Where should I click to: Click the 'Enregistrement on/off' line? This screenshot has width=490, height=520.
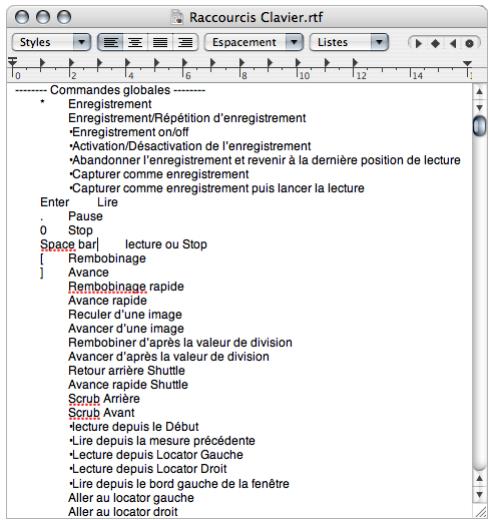tap(129, 132)
